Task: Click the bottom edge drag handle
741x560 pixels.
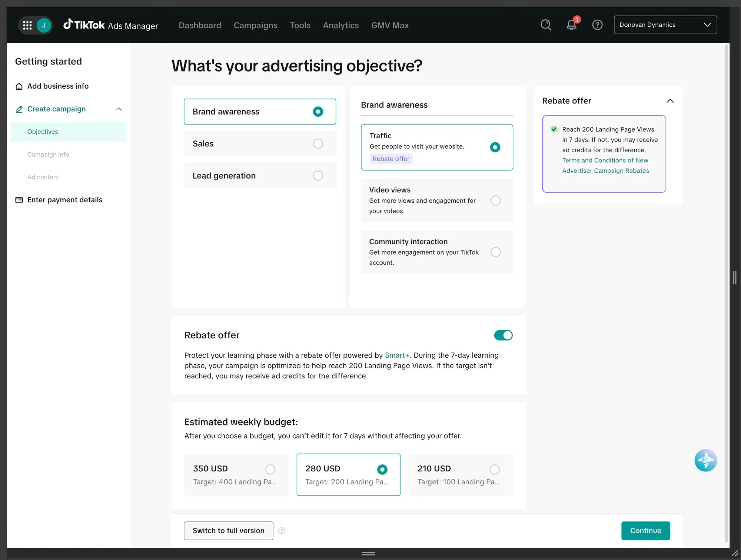Action: click(x=368, y=554)
